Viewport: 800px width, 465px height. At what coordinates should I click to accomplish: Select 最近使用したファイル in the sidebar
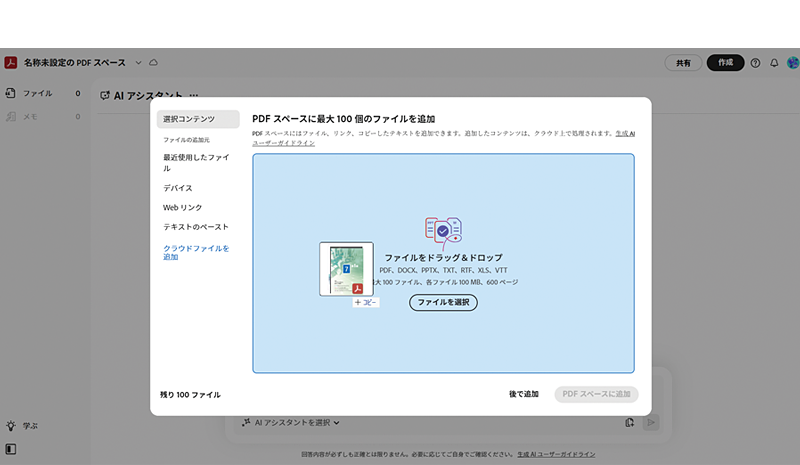tap(196, 162)
